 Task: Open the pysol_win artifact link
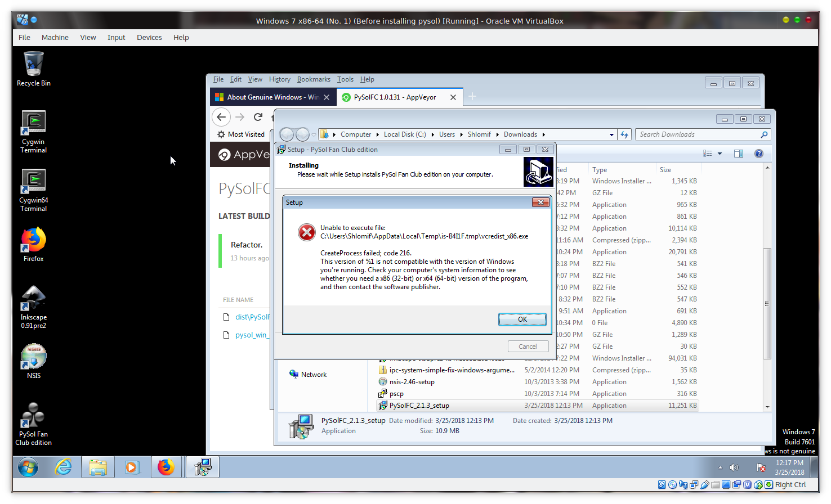pos(251,335)
